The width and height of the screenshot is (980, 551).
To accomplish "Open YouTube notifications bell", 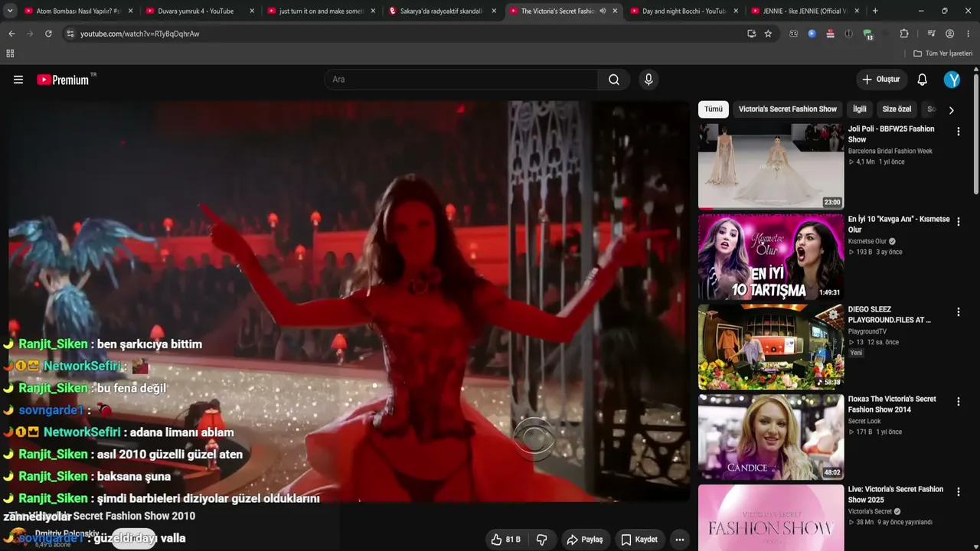I will (923, 80).
